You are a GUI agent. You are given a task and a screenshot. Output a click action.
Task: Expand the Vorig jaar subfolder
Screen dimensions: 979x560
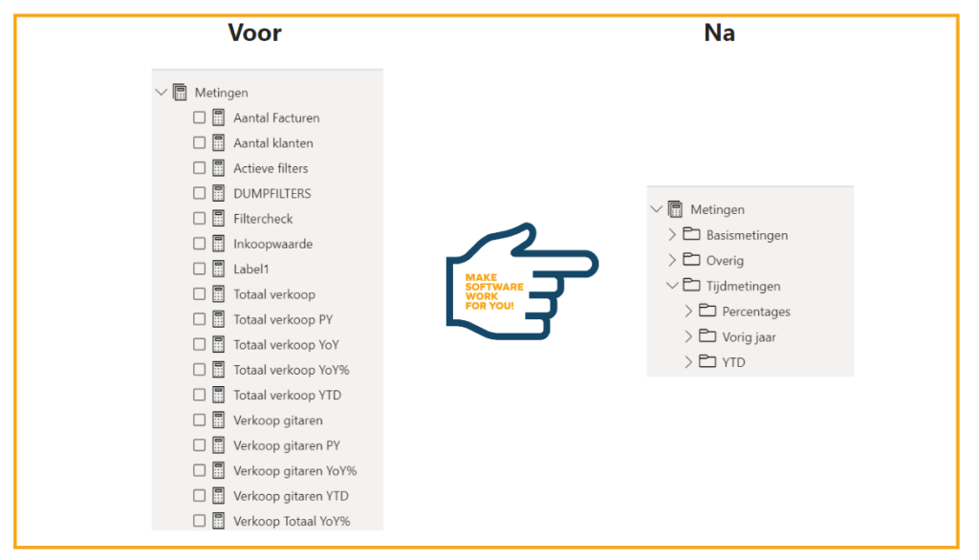click(x=688, y=336)
